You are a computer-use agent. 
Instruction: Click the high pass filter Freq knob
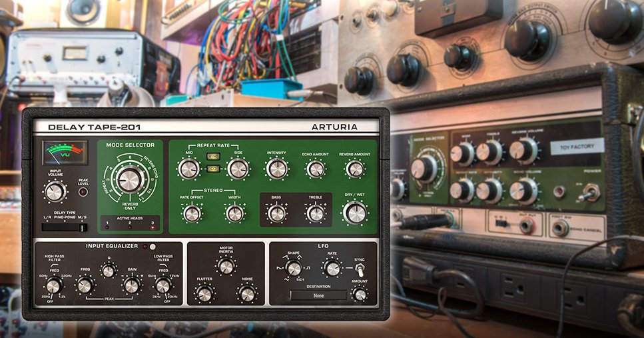click(x=55, y=285)
